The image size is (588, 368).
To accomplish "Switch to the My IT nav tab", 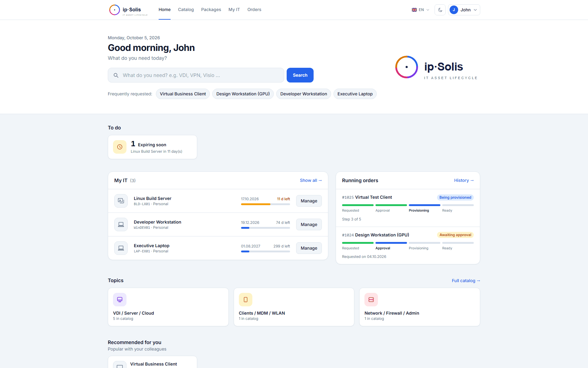I will point(234,10).
